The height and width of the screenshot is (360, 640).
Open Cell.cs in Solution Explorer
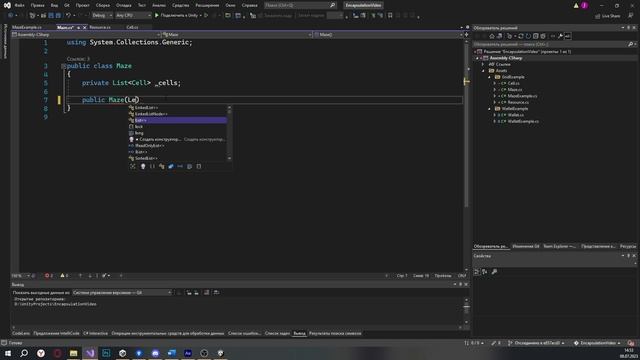pos(513,83)
